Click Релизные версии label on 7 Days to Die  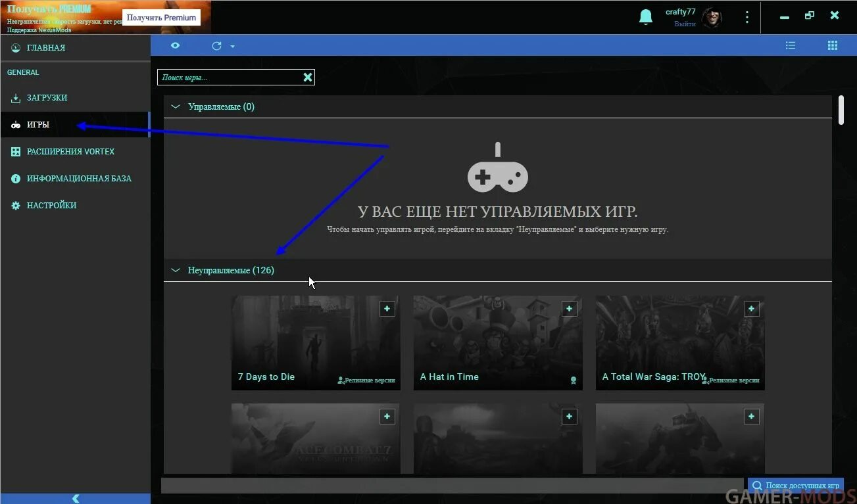tap(366, 380)
